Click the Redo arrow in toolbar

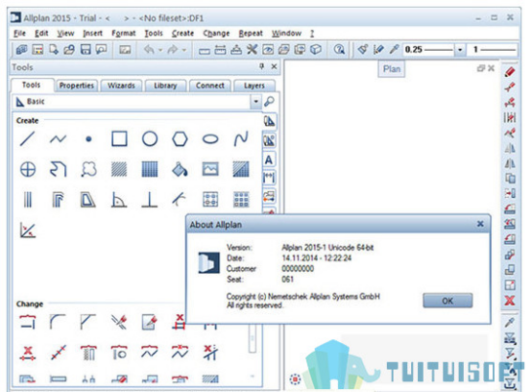(x=173, y=50)
